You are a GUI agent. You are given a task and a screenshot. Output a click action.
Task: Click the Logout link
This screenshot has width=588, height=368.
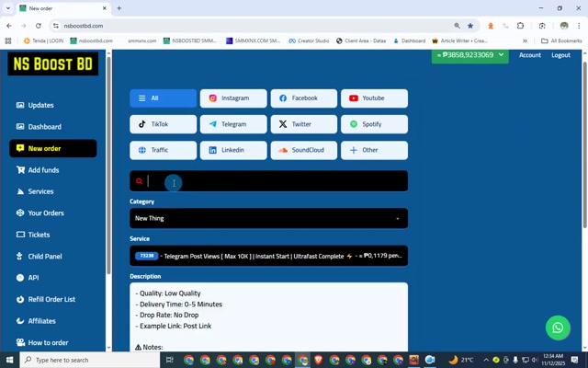560,55
